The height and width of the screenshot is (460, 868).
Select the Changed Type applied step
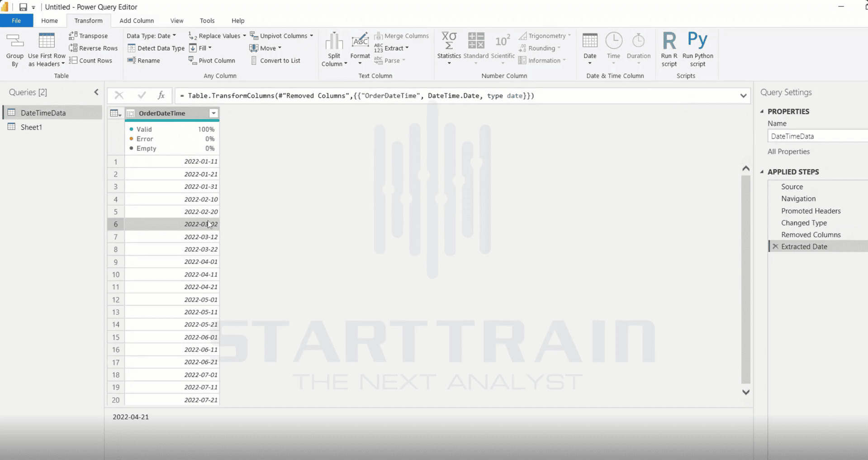tap(804, 223)
